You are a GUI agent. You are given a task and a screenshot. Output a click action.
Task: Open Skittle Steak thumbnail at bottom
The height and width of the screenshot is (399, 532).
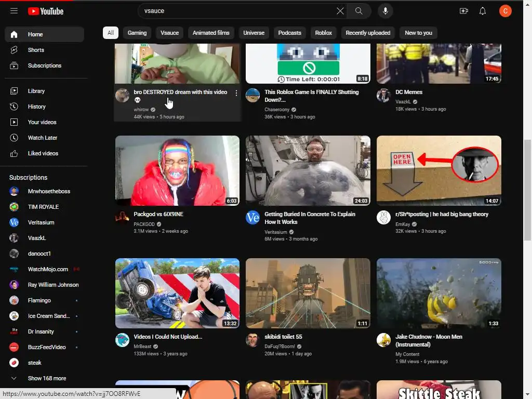pyautogui.click(x=439, y=390)
